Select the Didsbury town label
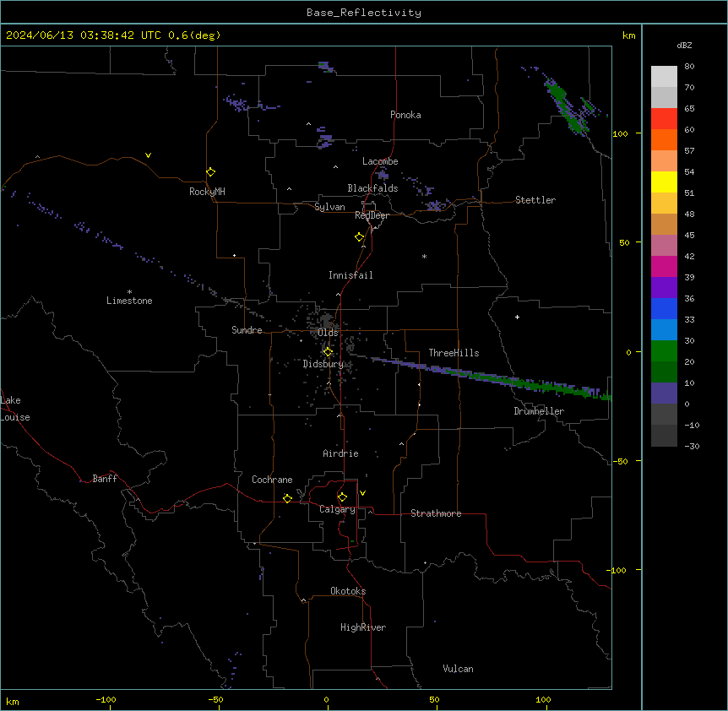The width and height of the screenshot is (728, 711). click(x=323, y=364)
